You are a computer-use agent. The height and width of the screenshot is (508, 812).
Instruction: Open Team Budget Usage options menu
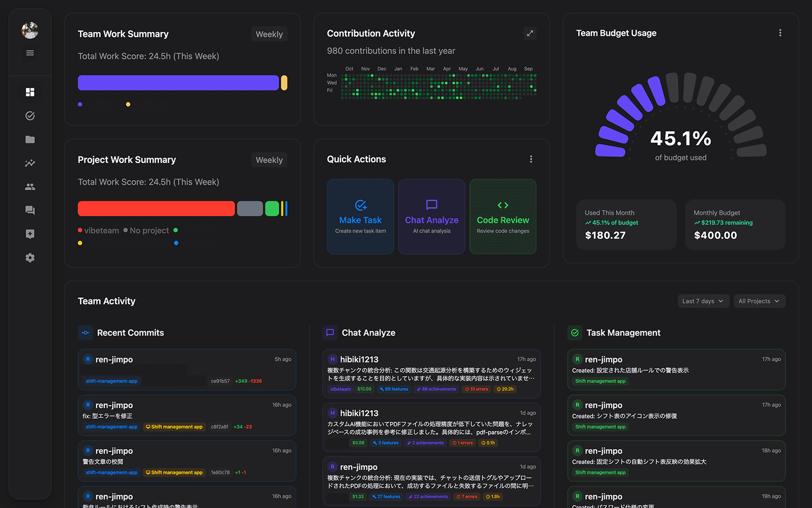click(780, 33)
